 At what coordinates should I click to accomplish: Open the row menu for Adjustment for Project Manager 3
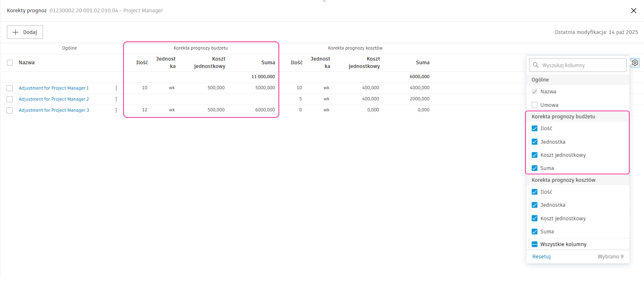[x=116, y=110]
